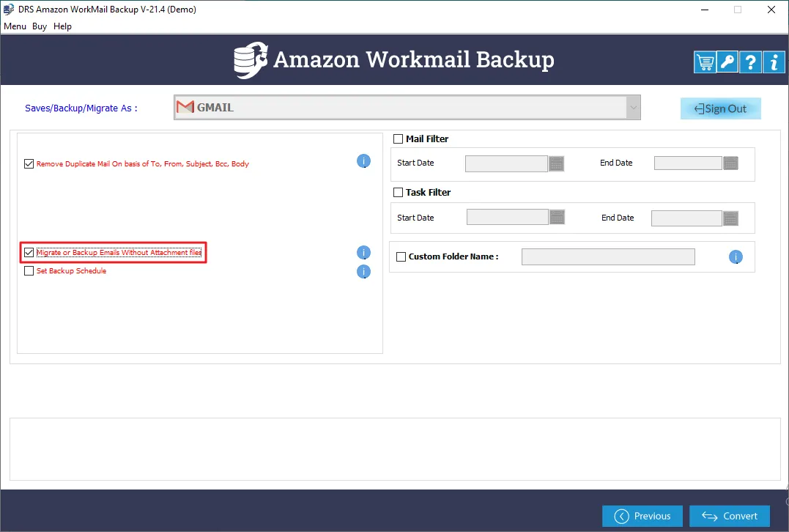Enable the Task Filter checkbox
The image size is (789, 532).
coord(398,192)
